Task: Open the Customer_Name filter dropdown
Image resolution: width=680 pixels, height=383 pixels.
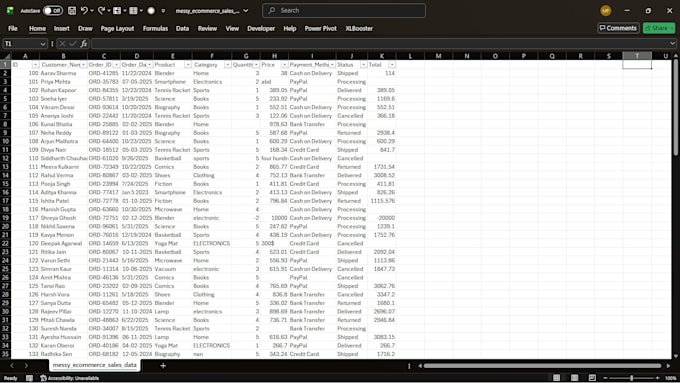Action: click(83, 65)
